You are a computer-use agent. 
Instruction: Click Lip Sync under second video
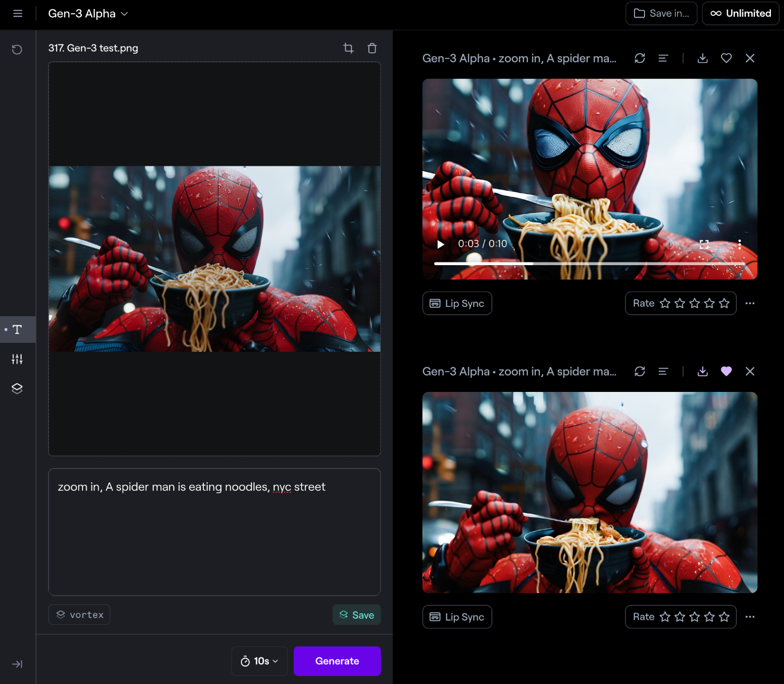457,617
